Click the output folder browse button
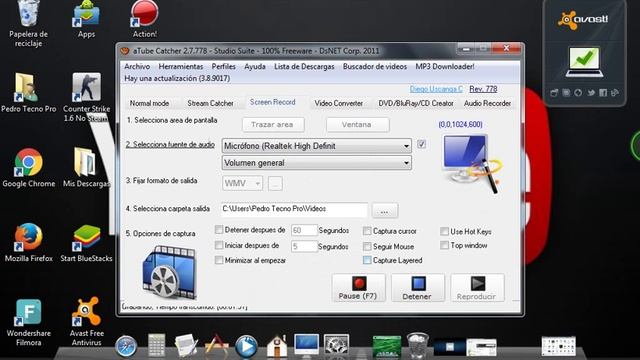 384,211
